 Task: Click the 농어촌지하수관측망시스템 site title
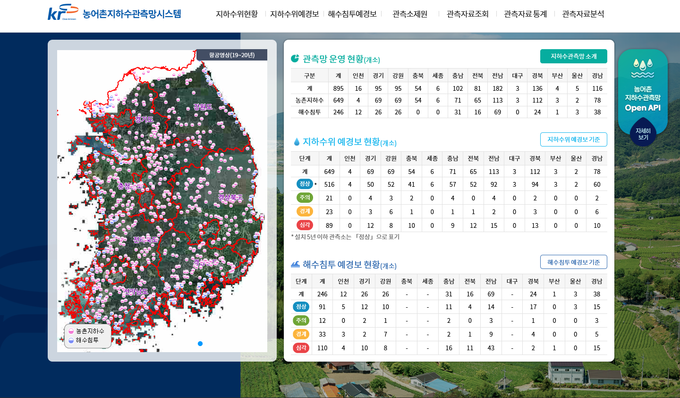pos(132,14)
